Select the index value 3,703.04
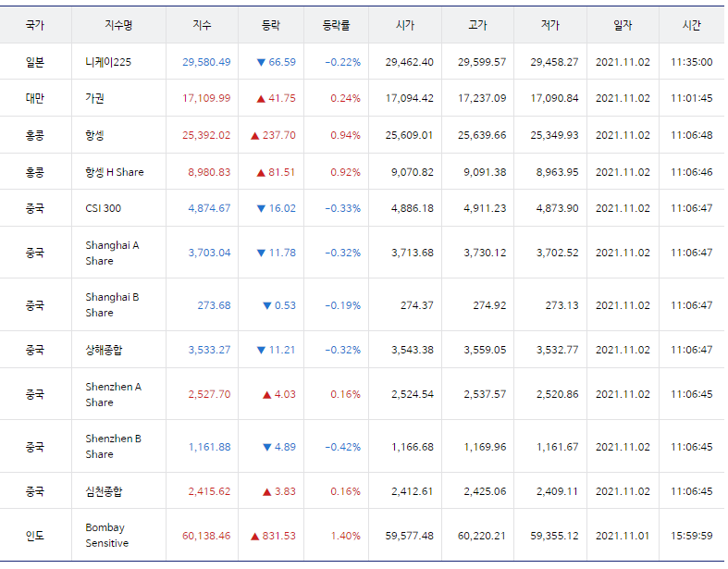The image size is (728, 569). click(x=209, y=253)
